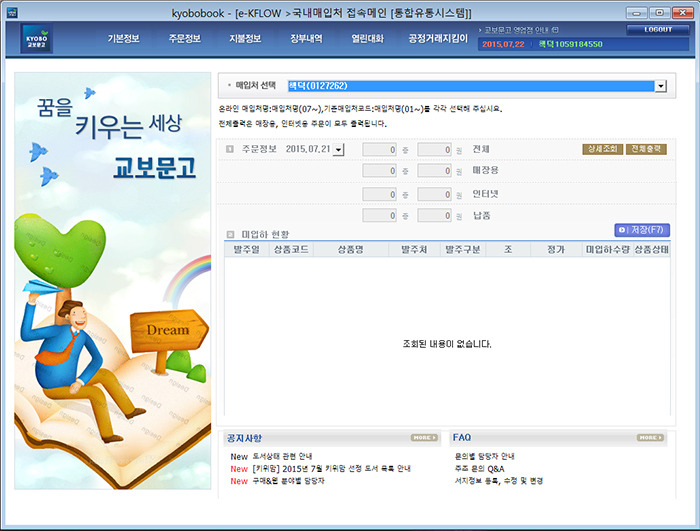This screenshot has height=531, width=700.
Task: Sort by the 조 column header
Action: coord(508,250)
